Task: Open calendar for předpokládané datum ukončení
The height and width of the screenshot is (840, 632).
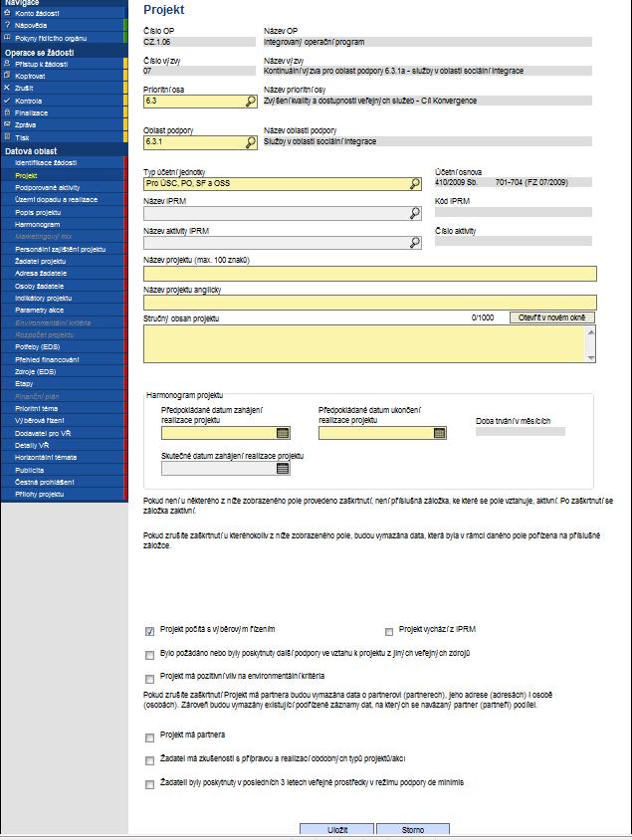Action: [440, 433]
